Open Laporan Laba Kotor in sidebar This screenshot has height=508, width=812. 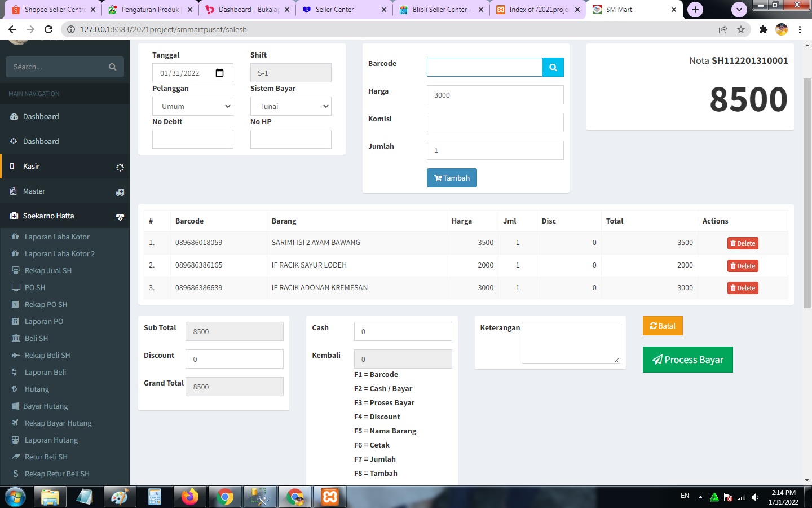[x=57, y=237]
